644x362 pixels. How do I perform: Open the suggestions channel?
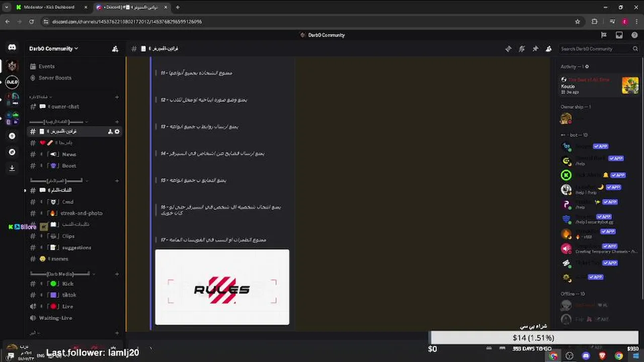tap(73, 248)
